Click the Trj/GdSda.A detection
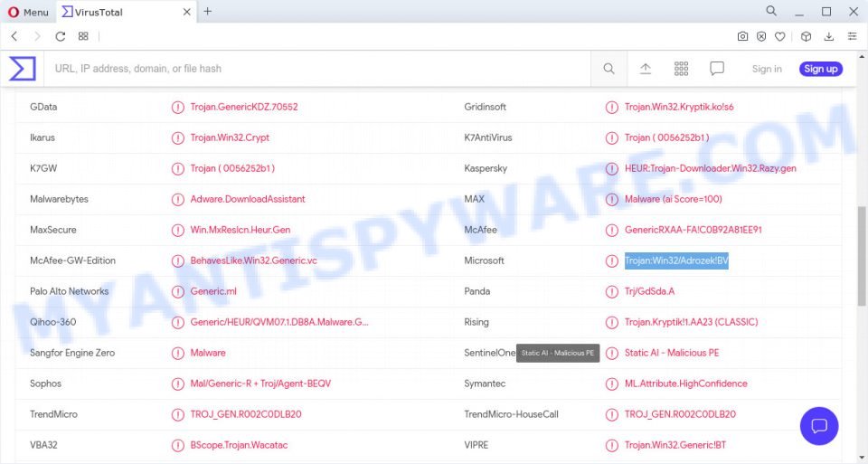The width and height of the screenshot is (868, 464). pos(650,291)
